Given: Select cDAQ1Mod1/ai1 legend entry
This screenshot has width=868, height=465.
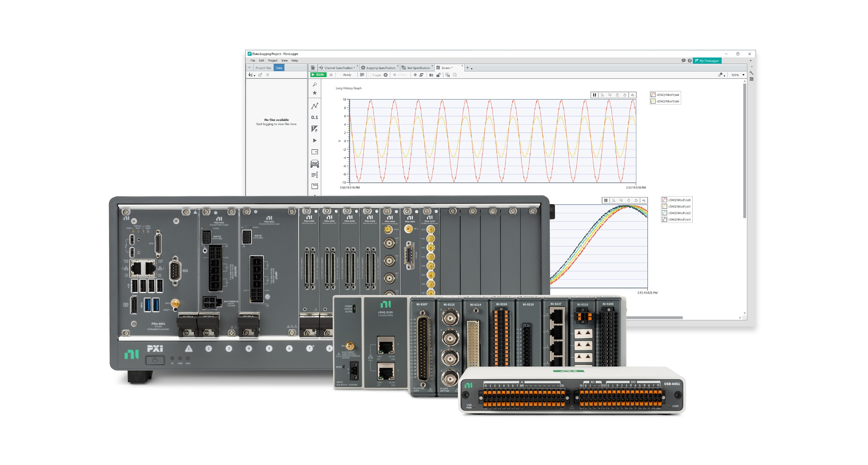Looking at the screenshot, I should pyautogui.click(x=676, y=206).
